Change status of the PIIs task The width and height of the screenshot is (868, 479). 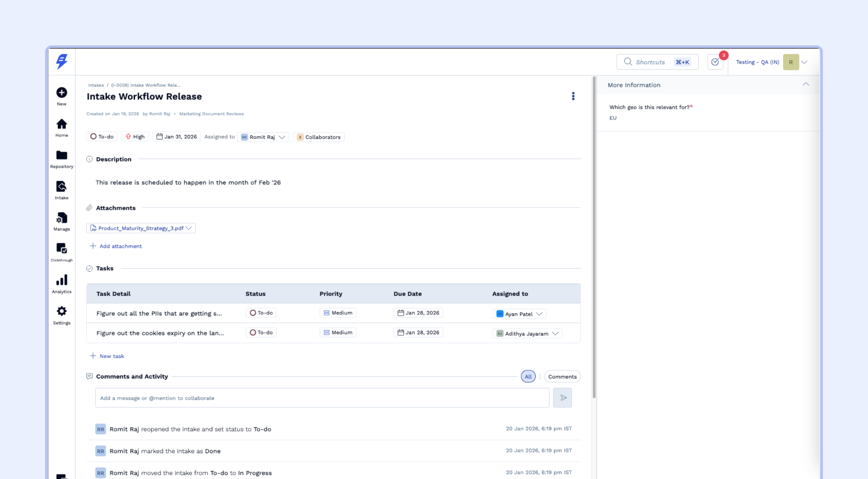point(261,313)
